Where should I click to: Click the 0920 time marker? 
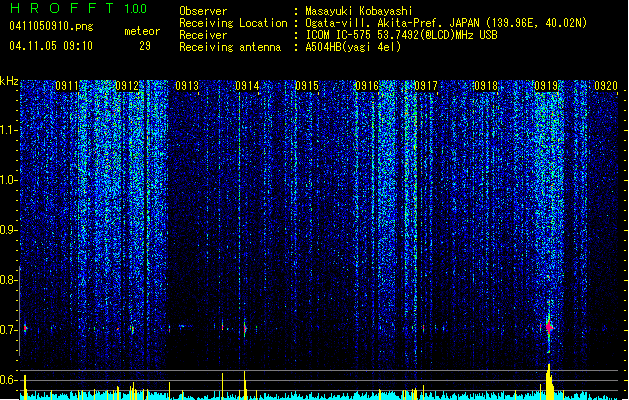606,86
